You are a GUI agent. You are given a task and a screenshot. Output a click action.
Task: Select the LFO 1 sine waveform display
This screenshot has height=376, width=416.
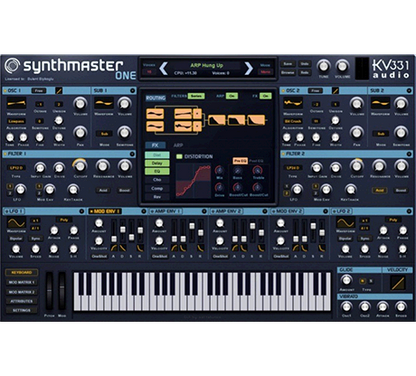point(16,223)
